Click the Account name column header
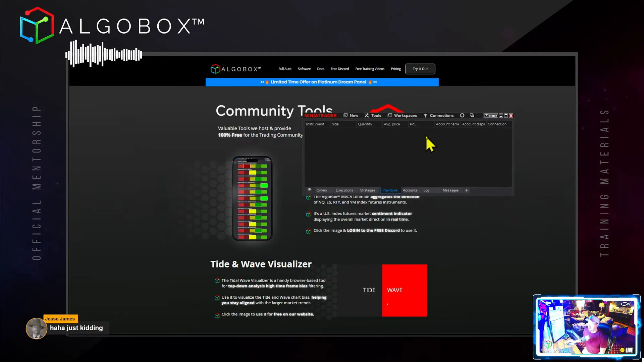This screenshot has height=362, width=644. (447, 124)
